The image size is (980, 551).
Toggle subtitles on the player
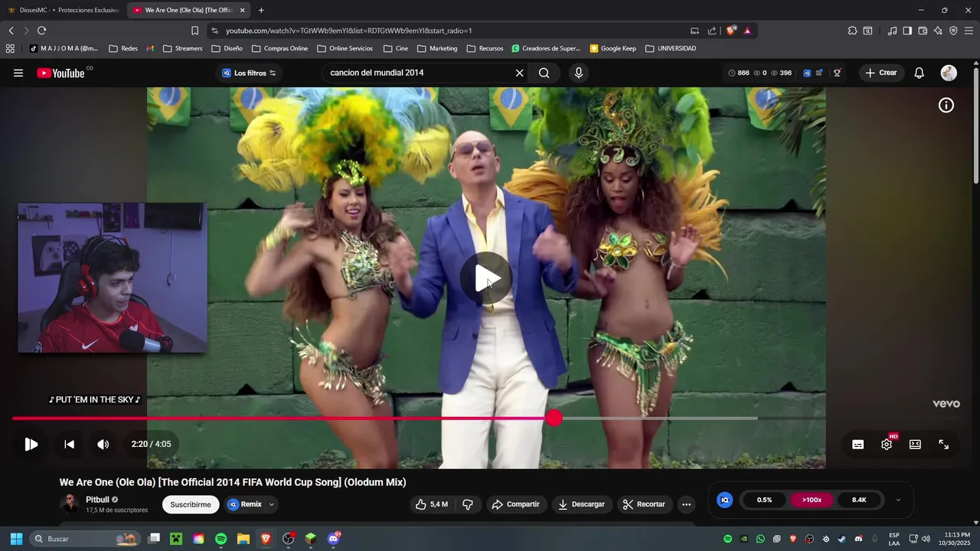858,445
